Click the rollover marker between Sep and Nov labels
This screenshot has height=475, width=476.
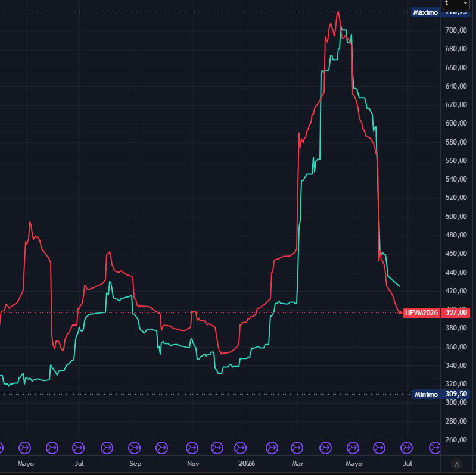(161, 448)
